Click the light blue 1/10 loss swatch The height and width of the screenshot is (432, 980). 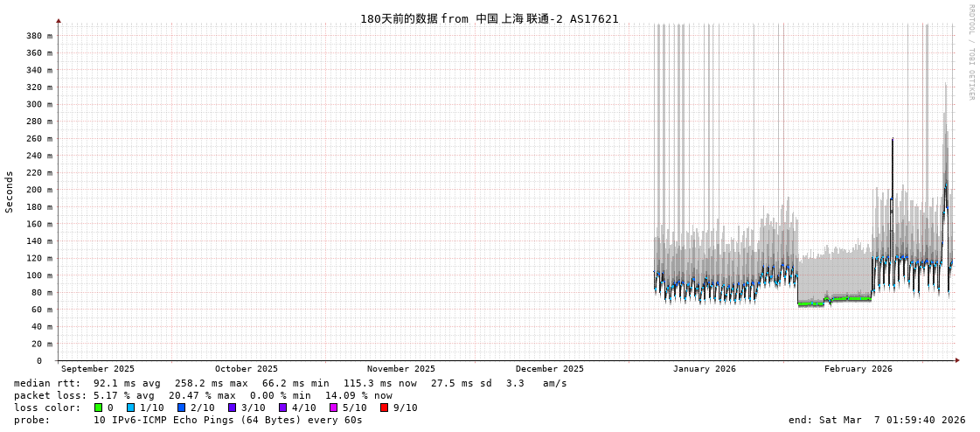click(130, 408)
